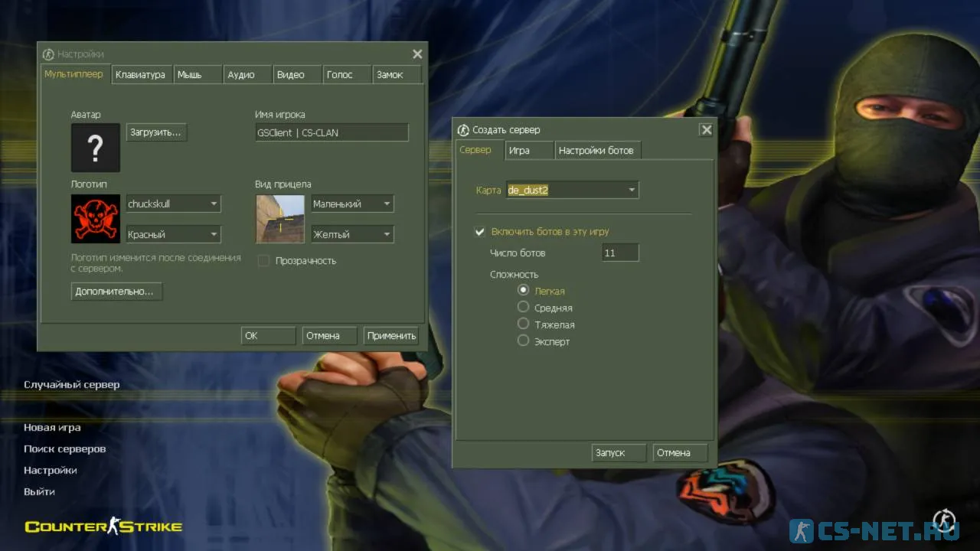
Task: Click the Загрузить... avatar button
Action: pyautogui.click(x=156, y=132)
